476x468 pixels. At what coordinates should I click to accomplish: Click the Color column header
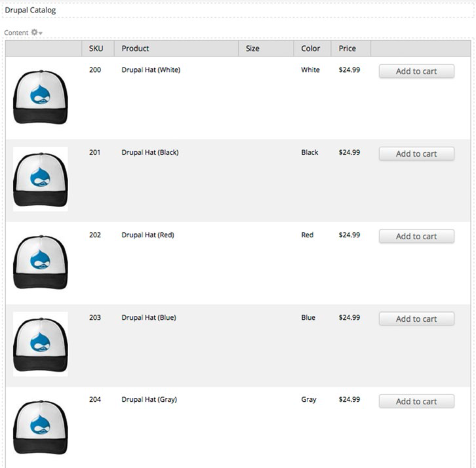pyautogui.click(x=311, y=49)
